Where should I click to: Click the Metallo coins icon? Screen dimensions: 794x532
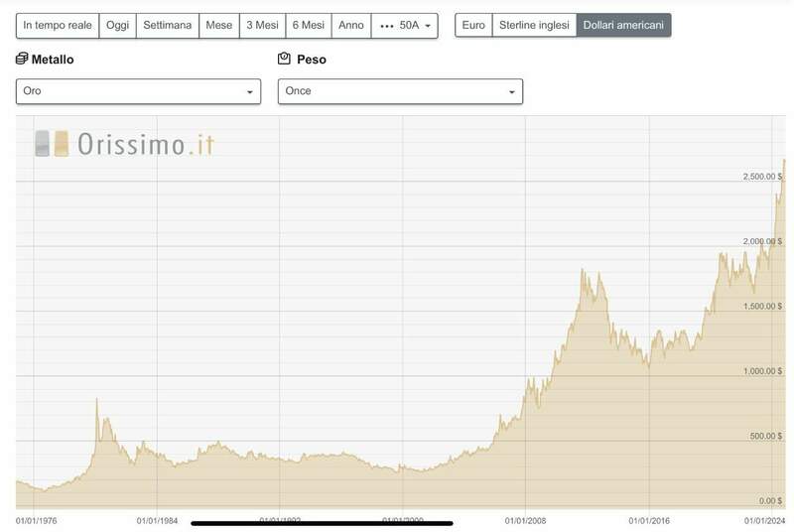pyautogui.click(x=22, y=60)
